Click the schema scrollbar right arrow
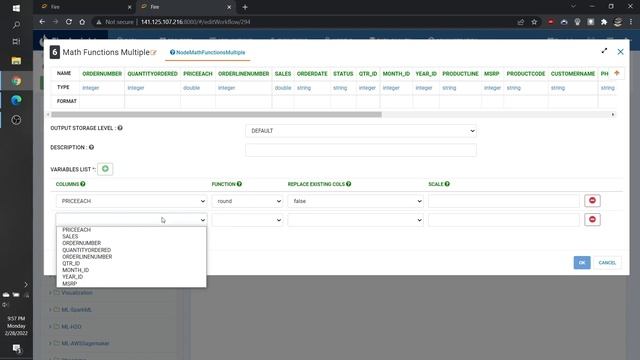 coord(613,115)
